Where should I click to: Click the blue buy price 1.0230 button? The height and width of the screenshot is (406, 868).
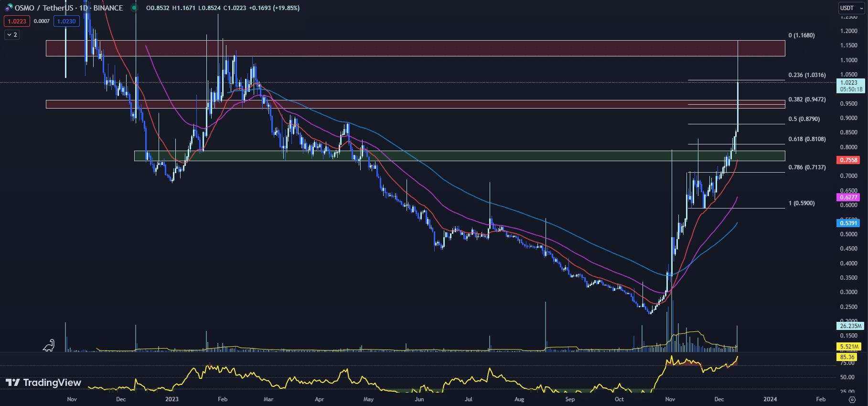point(66,21)
